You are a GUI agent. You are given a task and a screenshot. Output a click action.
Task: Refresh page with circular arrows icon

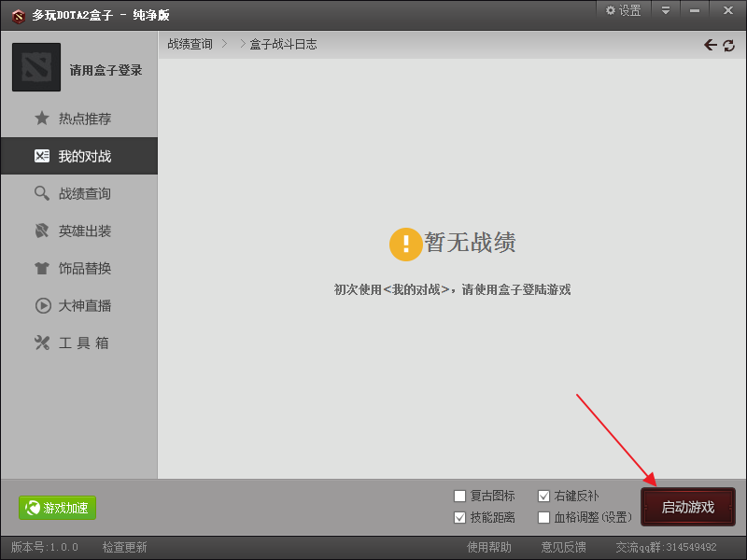(728, 45)
